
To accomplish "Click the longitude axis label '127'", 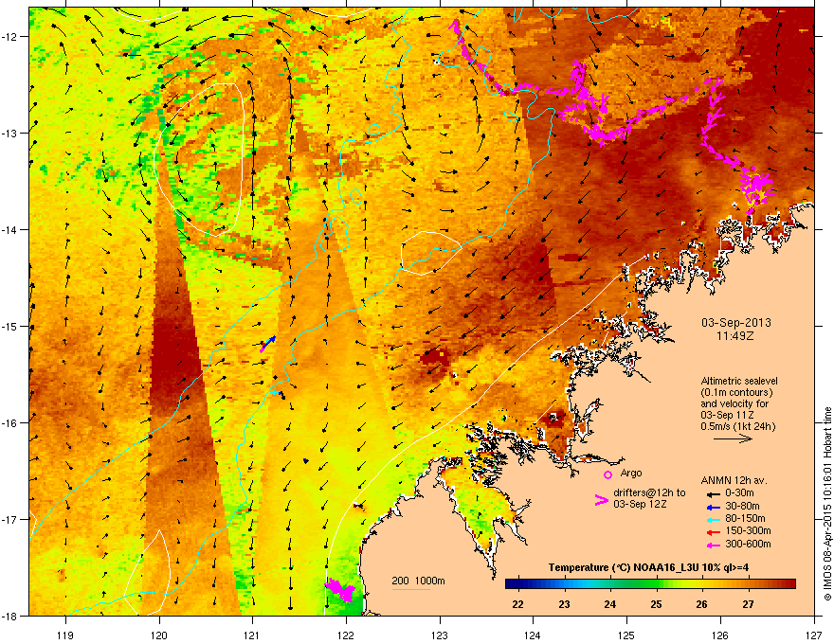I will [814, 635].
